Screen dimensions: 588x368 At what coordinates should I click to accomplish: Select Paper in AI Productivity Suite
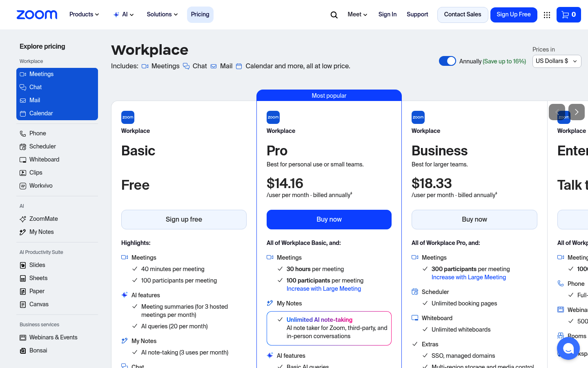click(x=57, y=291)
